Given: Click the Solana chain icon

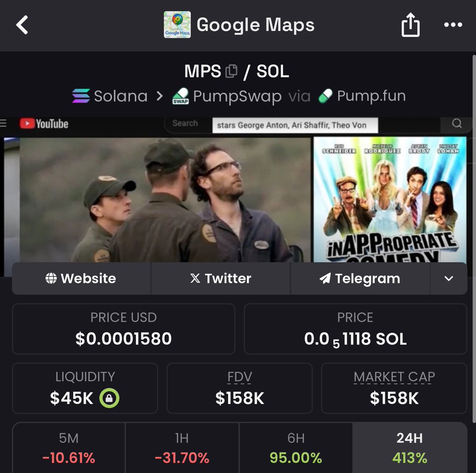Looking at the screenshot, I should [81, 96].
